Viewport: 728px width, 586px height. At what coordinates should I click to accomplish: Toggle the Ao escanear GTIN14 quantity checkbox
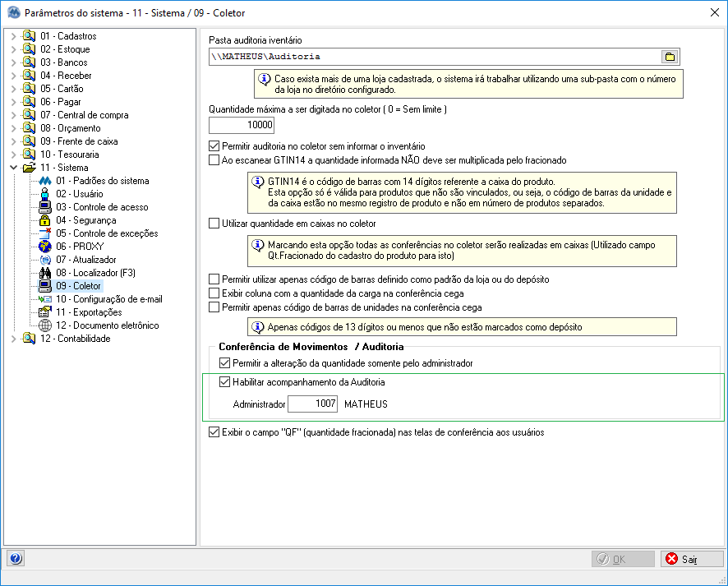coord(214,160)
